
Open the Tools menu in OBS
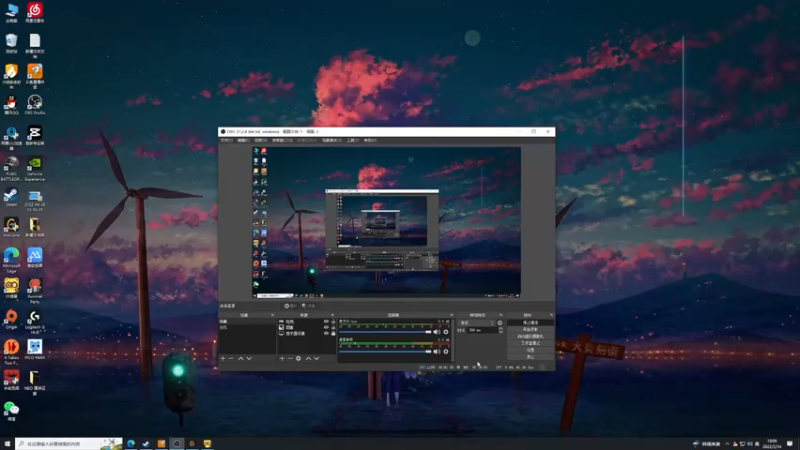pos(353,140)
